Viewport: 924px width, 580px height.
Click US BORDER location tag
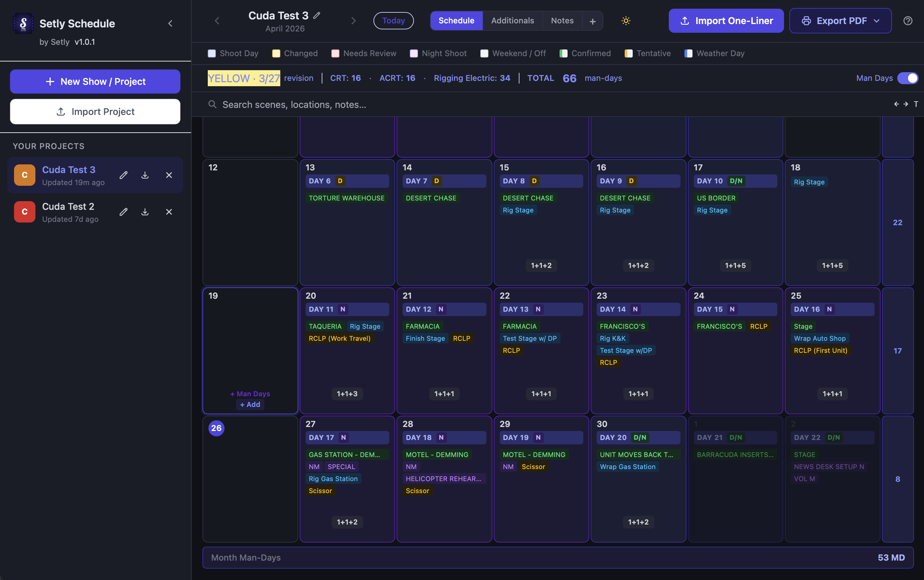point(716,198)
